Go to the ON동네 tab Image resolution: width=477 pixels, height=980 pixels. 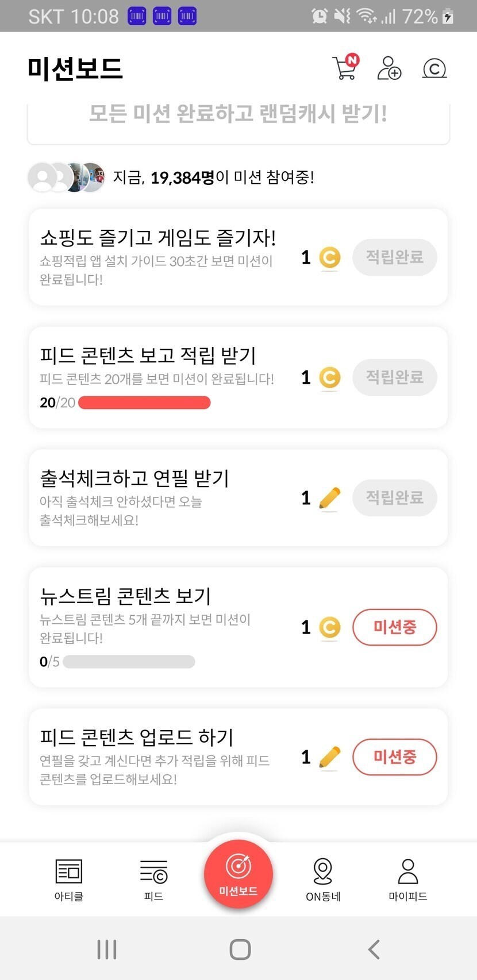tap(323, 879)
